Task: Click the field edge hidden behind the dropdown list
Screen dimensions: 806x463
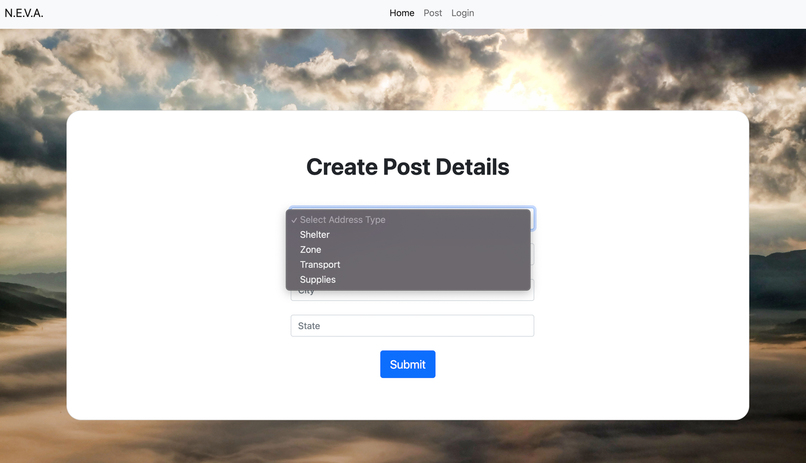Action: pos(533,254)
